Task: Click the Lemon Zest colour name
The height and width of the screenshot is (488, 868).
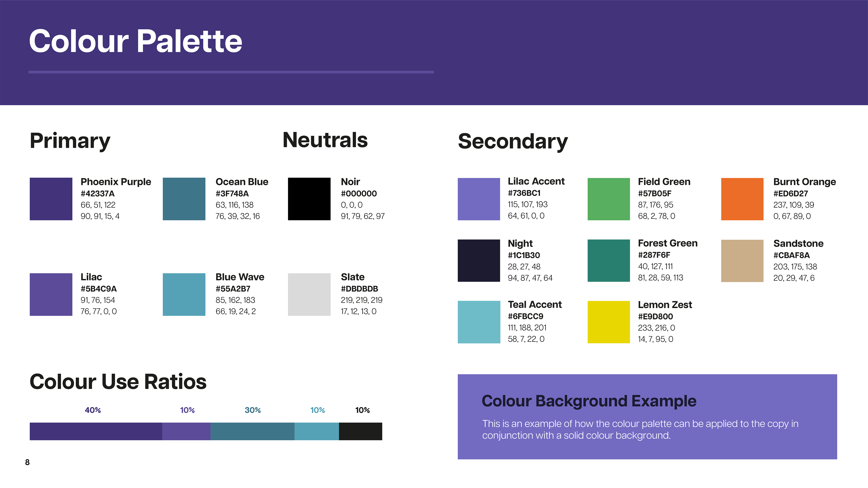Action: (665, 305)
